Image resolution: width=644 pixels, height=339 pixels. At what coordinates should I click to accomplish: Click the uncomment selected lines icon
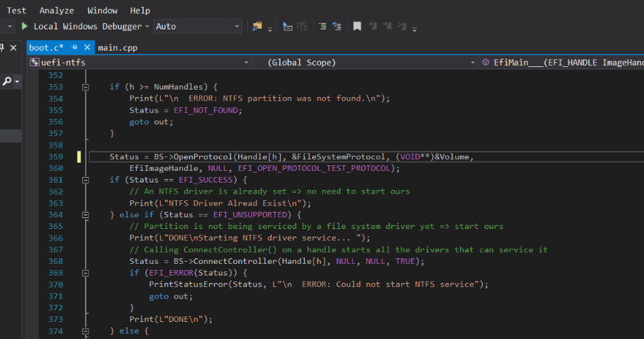[337, 27]
